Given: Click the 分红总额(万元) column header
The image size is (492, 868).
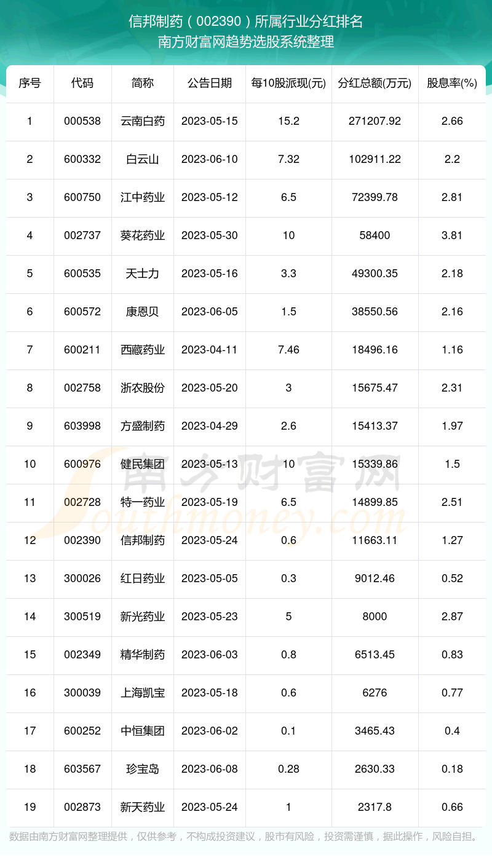Looking at the screenshot, I should click(375, 83).
